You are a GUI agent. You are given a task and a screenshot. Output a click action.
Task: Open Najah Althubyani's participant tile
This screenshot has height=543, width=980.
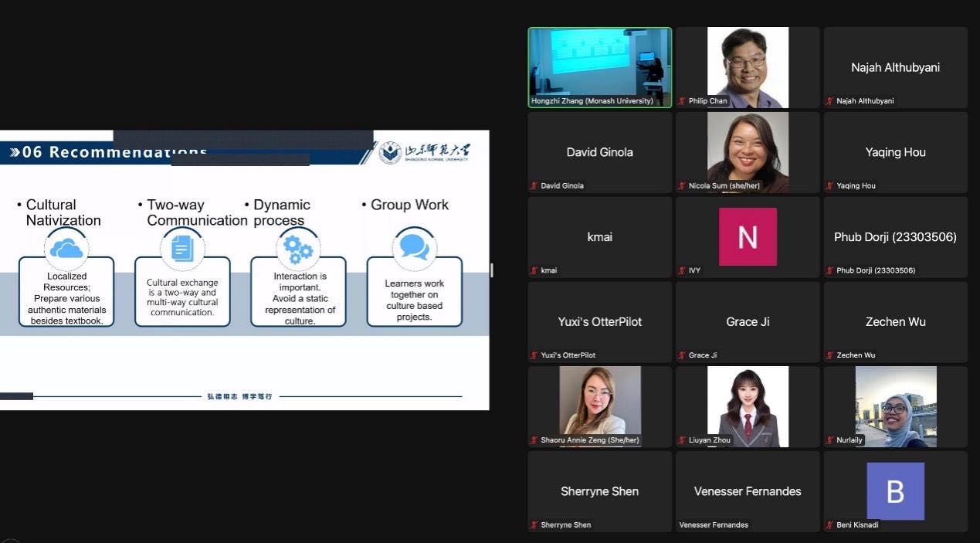pos(895,67)
